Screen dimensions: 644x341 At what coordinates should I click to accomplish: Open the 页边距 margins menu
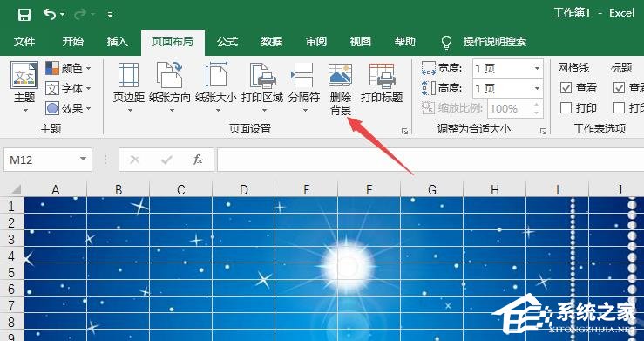[x=129, y=87]
